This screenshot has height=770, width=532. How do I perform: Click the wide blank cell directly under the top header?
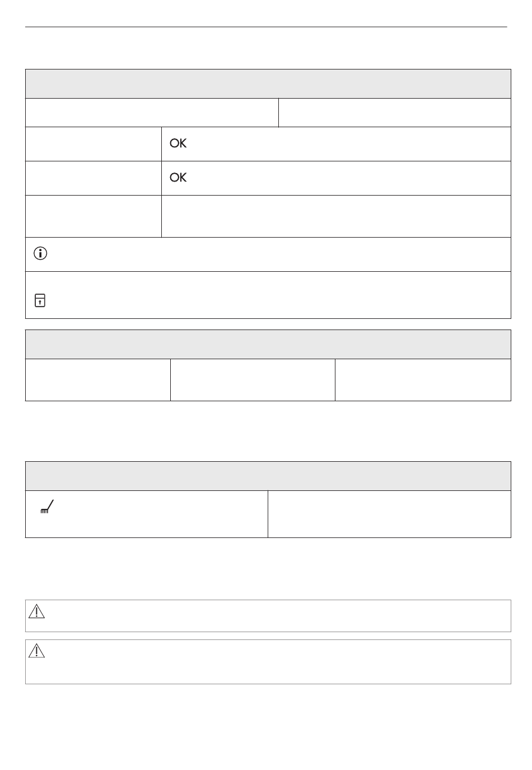point(152,113)
